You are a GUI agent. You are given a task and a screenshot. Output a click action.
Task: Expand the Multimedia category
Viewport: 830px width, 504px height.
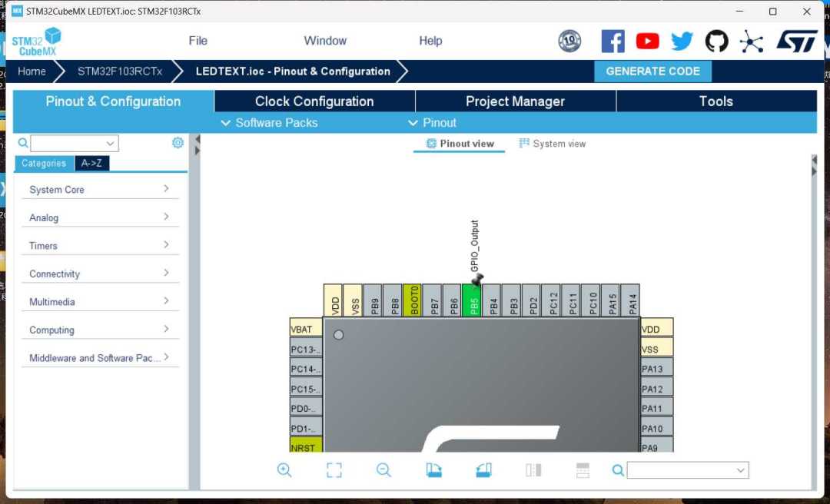tap(100, 301)
